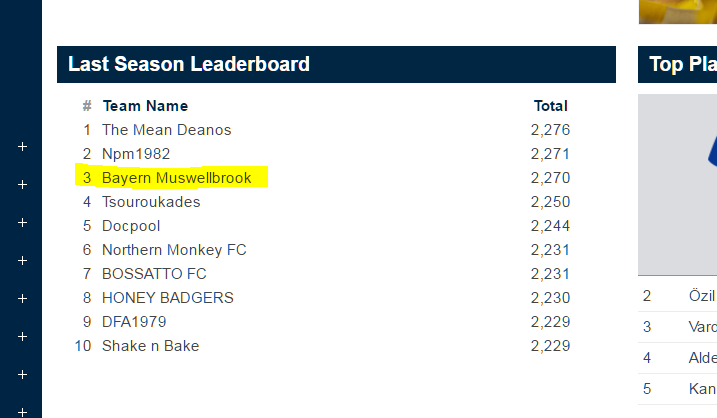Click the third plus icon from top
Image resolution: width=717 pixels, height=418 pixels.
pos(22,223)
